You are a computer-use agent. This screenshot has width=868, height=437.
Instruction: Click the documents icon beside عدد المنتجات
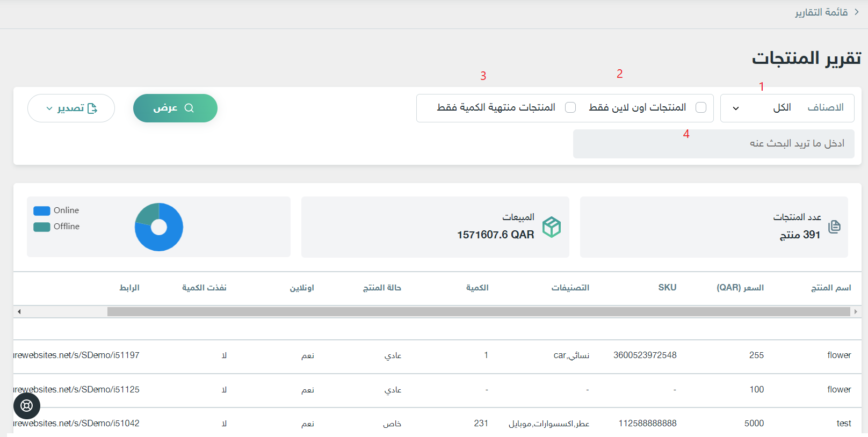pyautogui.click(x=834, y=227)
